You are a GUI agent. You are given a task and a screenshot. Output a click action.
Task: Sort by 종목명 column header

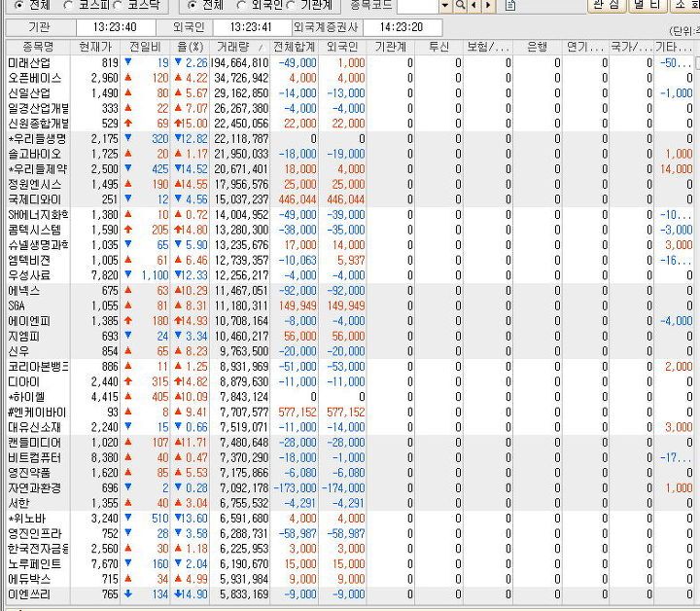38,47
